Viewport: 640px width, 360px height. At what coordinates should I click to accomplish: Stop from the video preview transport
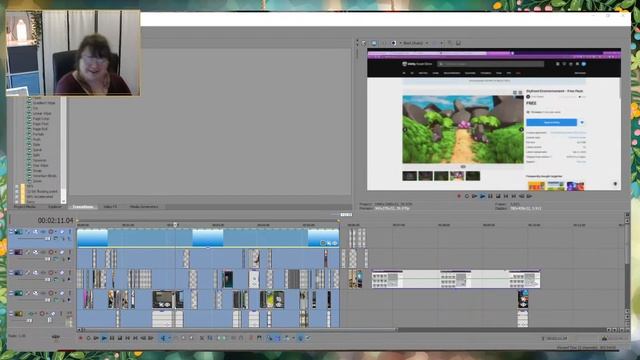[x=498, y=196]
